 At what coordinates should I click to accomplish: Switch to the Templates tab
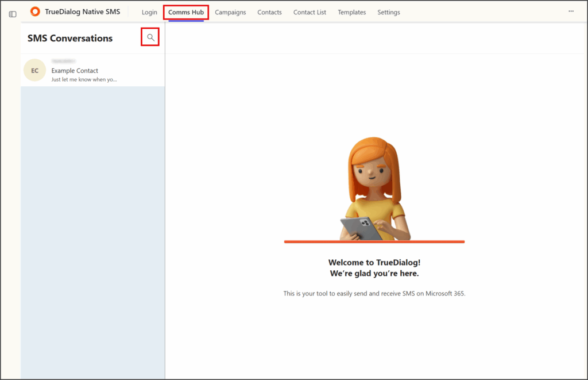click(x=352, y=13)
